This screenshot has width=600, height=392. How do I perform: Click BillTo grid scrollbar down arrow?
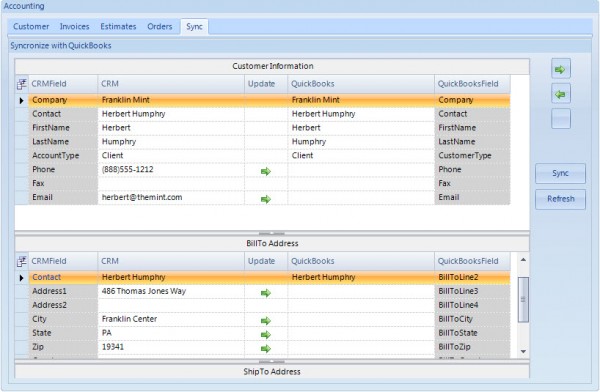(523, 351)
